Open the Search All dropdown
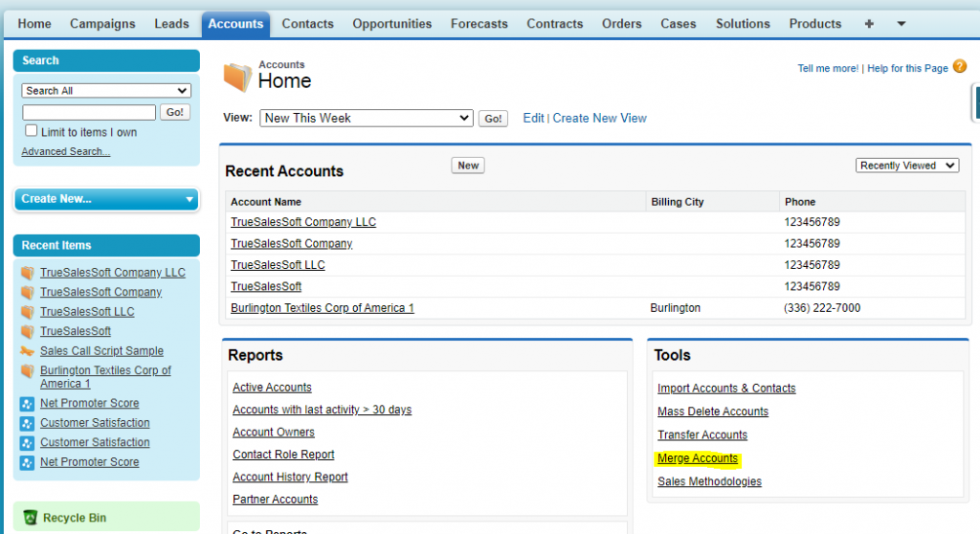The height and width of the screenshot is (534, 980). (x=106, y=91)
